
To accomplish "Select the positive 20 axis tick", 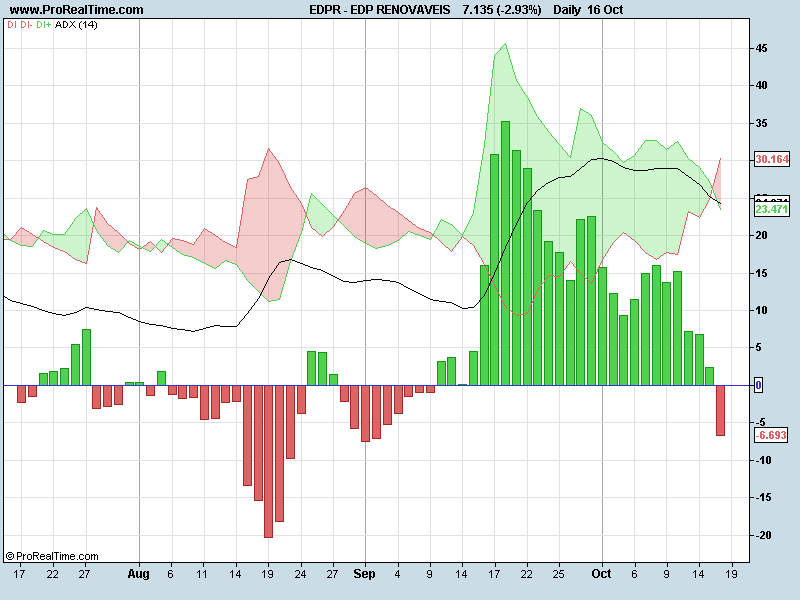I will (x=761, y=235).
